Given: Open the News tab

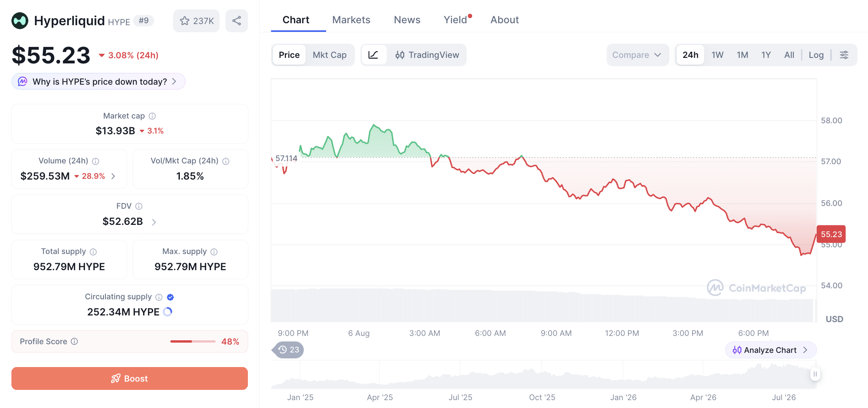Looking at the screenshot, I should pos(407,20).
